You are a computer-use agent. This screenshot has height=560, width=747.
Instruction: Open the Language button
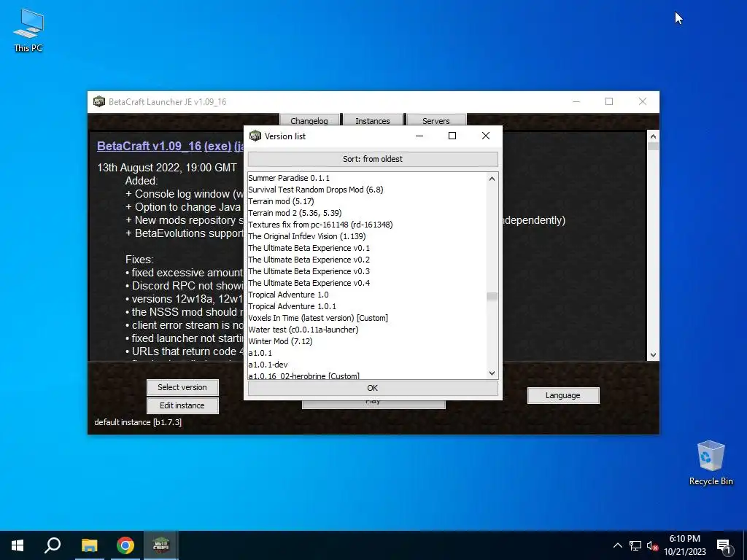point(563,395)
